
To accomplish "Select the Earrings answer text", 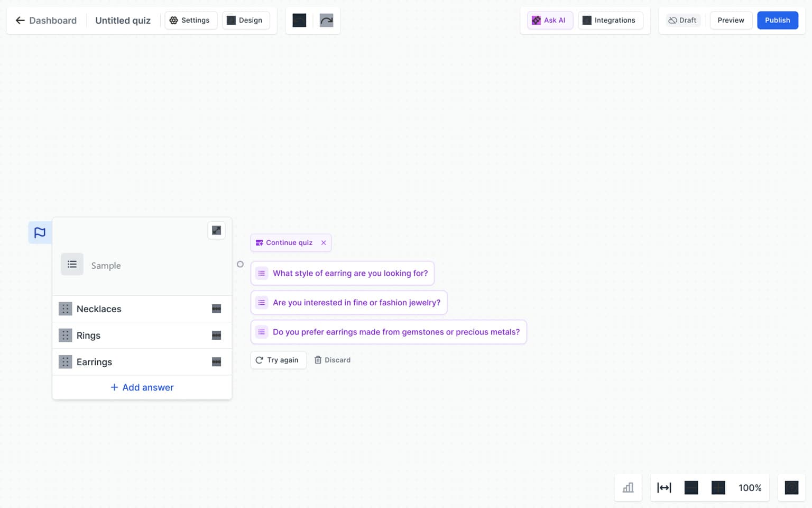I will (x=94, y=362).
